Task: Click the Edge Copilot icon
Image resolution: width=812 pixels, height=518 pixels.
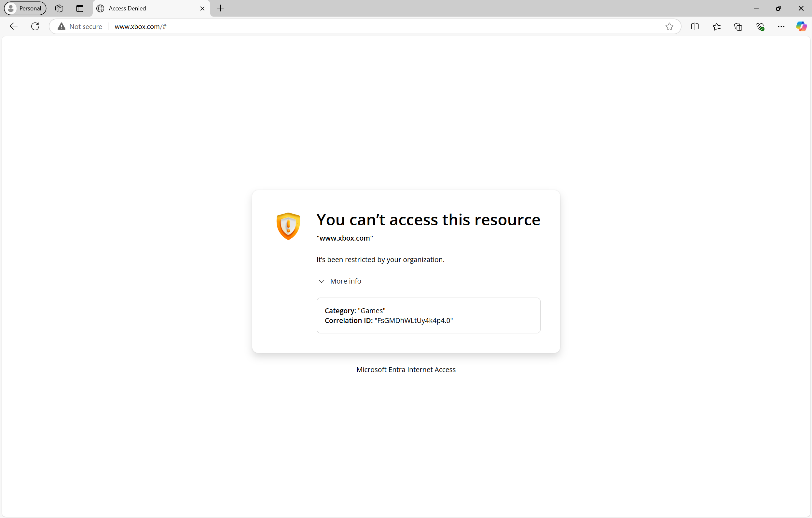Action: tap(801, 27)
